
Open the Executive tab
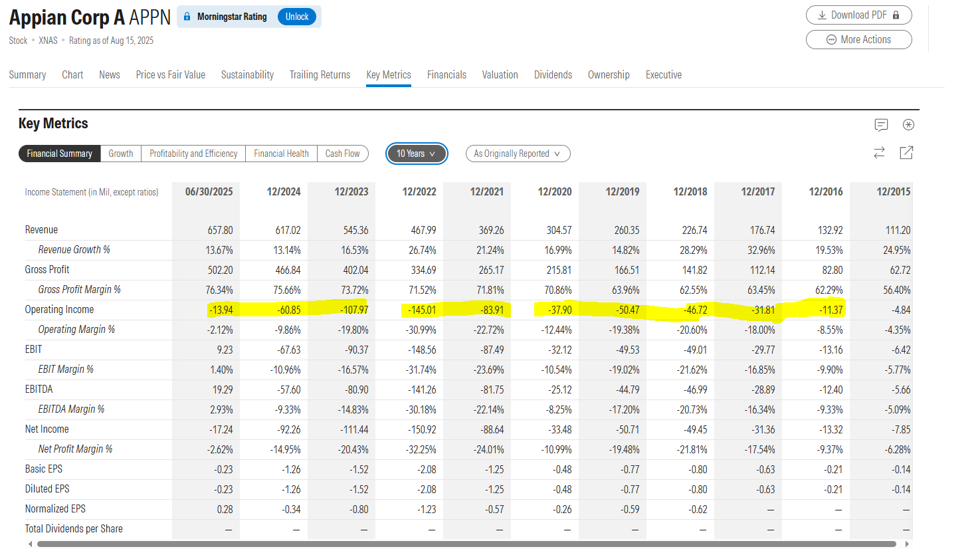(664, 74)
